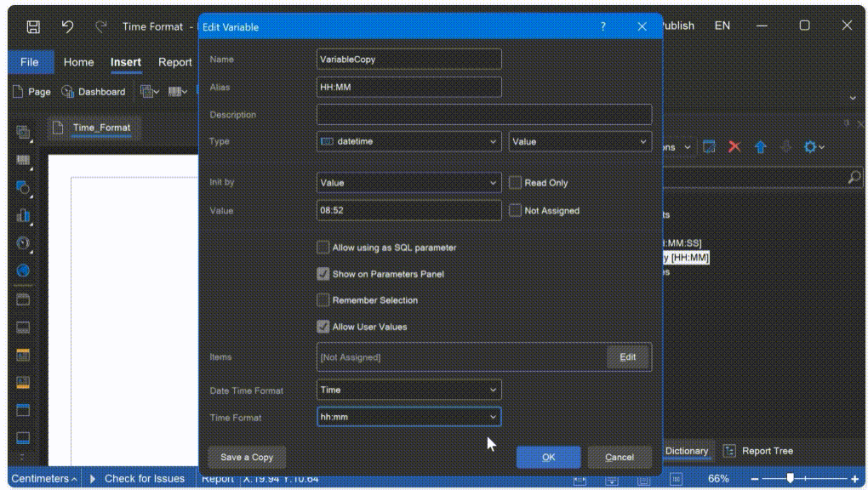Toggle the Not Assigned checkbox
The height and width of the screenshot is (490, 868).
(515, 210)
